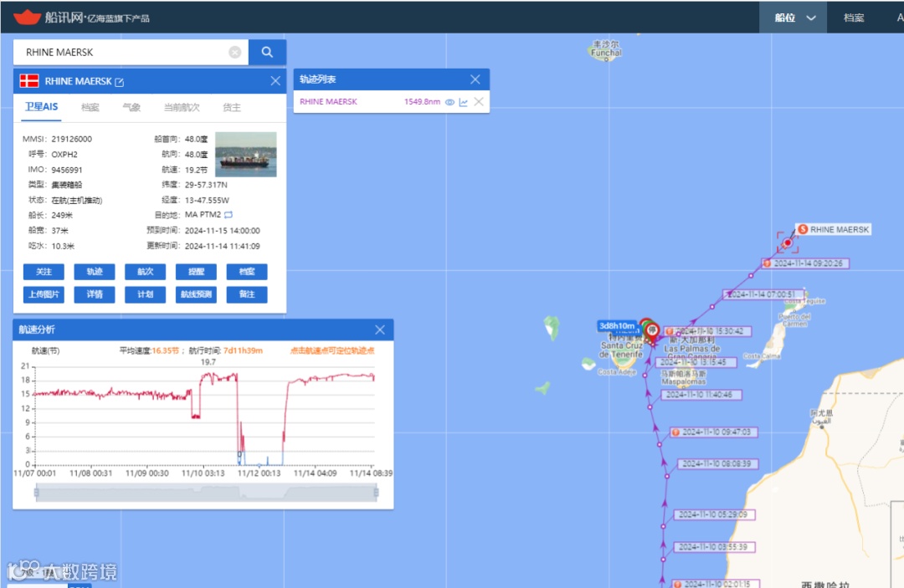This screenshot has width=904, height=588.
Task: Click the 2024-11-10 03:55:39 track label
Action: pos(713,546)
